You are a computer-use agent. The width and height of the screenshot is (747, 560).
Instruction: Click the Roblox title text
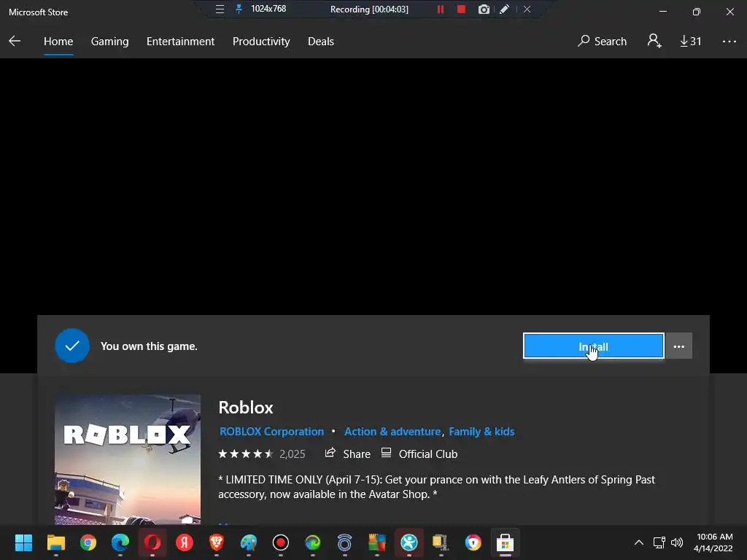click(246, 408)
